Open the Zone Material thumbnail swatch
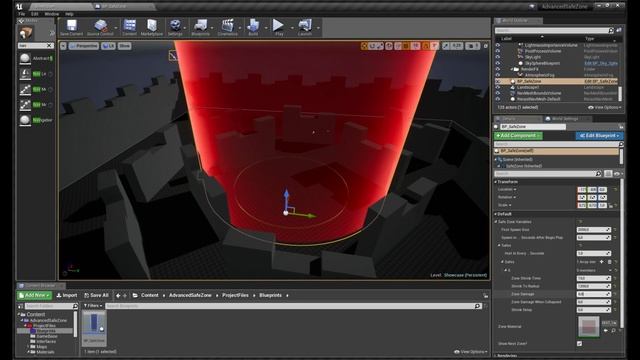Image resolution: width=640 pixels, height=360 pixels. pyautogui.click(x=589, y=327)
